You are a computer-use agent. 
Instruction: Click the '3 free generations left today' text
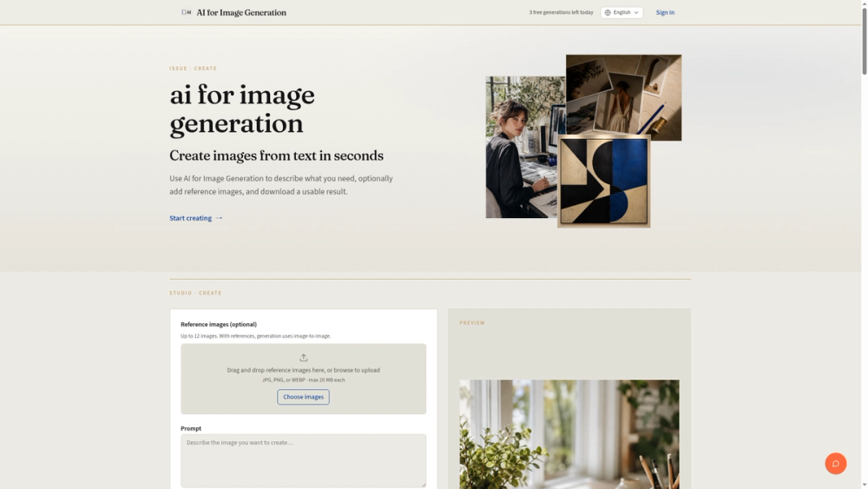click(561, 12)
